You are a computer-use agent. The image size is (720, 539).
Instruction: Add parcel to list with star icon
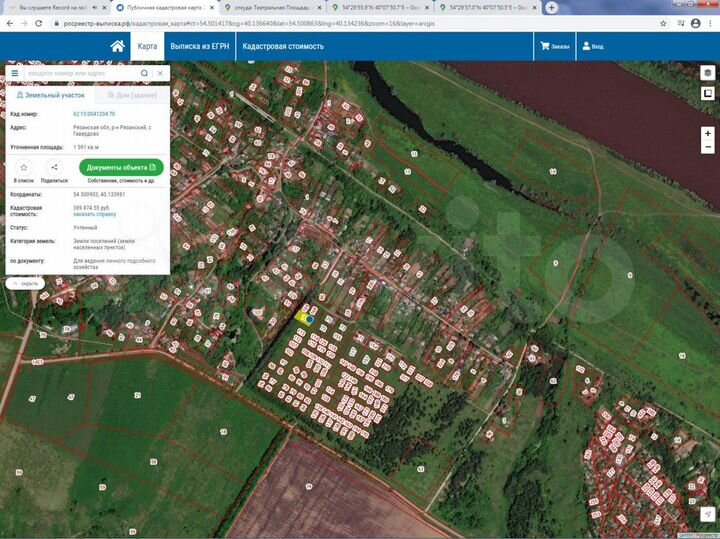pyautogui.click(x=24, y=168)
